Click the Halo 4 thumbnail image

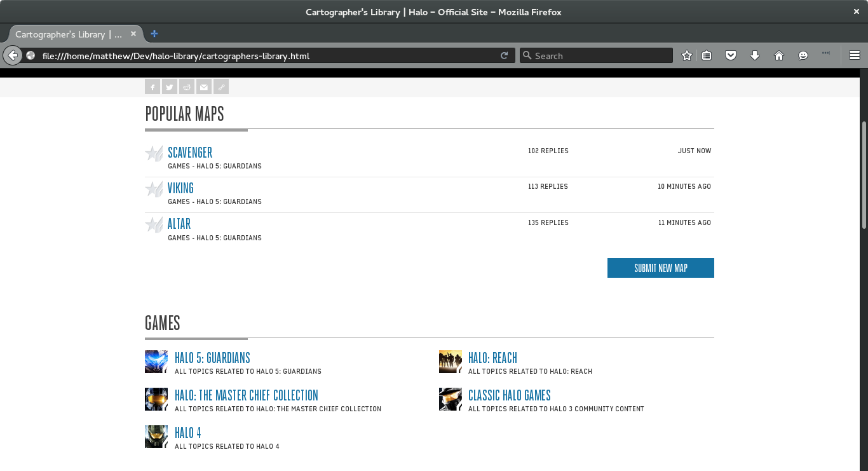coord(156,437)
